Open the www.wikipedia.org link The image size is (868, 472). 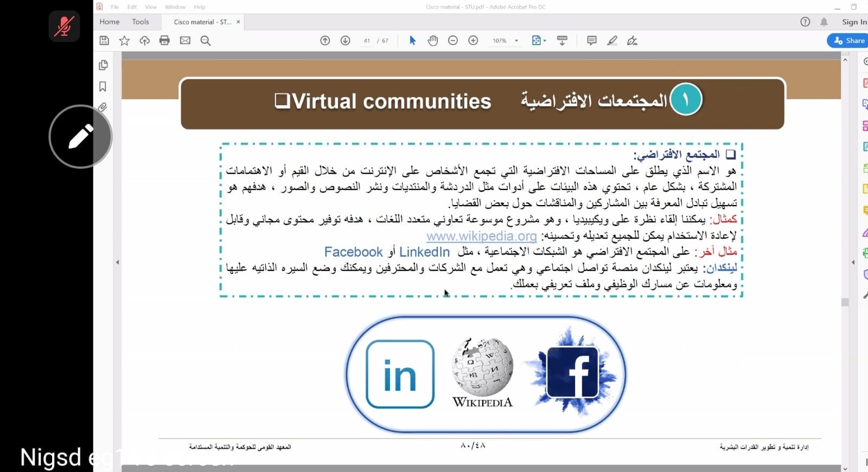pyautogui.click(x=481, y=236)
